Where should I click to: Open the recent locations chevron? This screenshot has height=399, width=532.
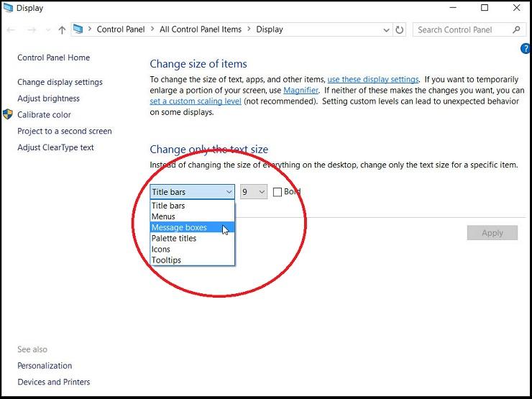pyautogui.click(x=47, y=29)
